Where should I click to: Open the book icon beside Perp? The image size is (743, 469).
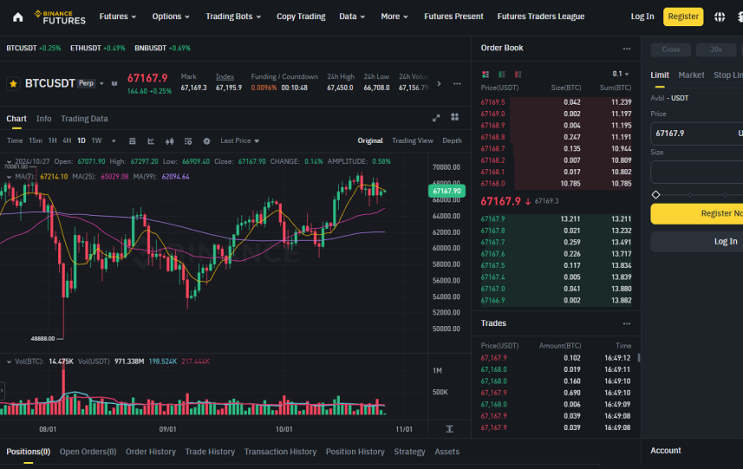[114, 83]
